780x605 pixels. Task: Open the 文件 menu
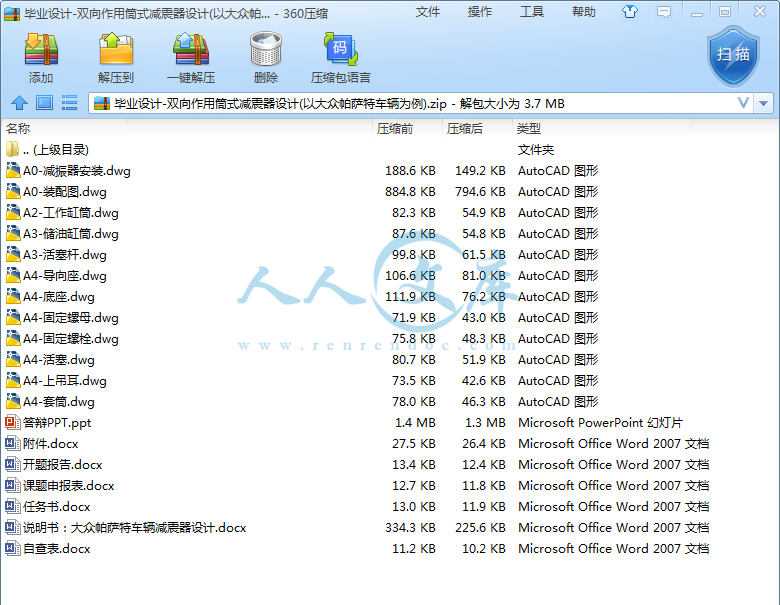click(428, 12)
